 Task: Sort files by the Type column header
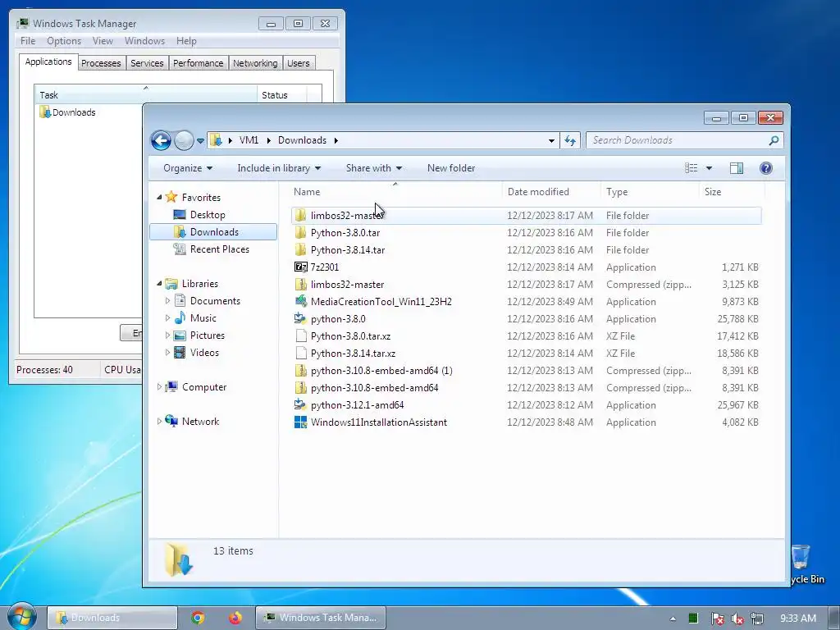click(650, 192)
